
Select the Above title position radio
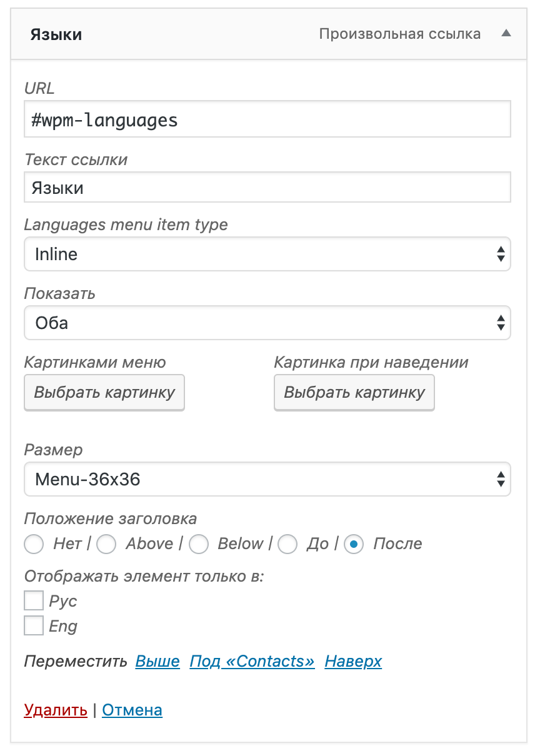(107, 544)
